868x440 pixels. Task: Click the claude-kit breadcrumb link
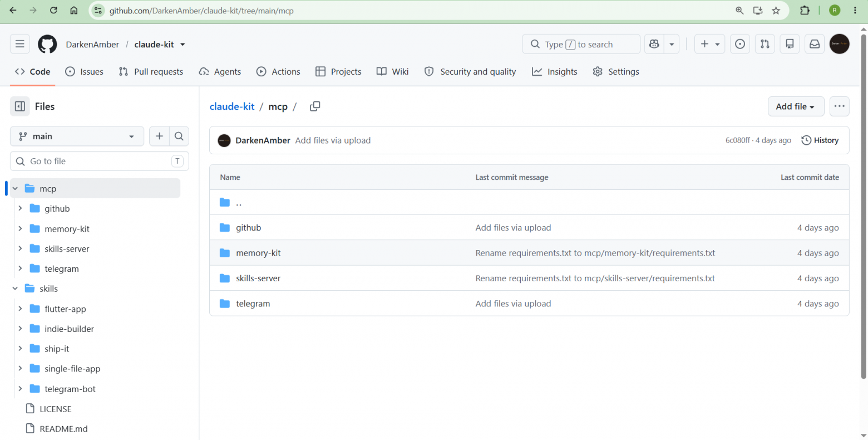(232, 106)
